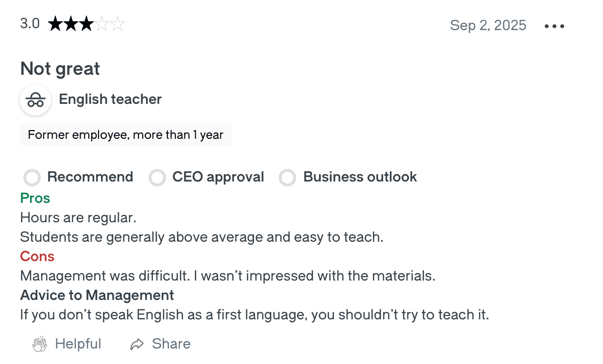Open the three-dot overflow menu
603x364 pixels.
554,26
